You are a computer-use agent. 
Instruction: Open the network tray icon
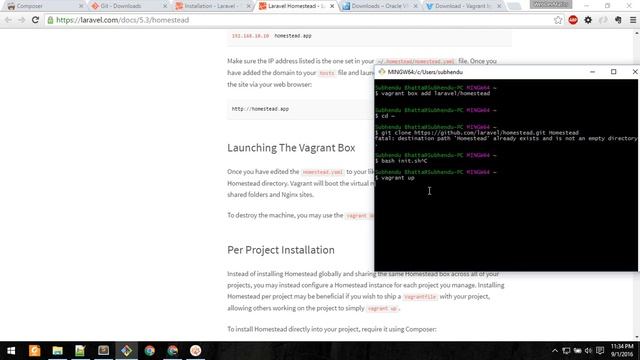[x=566, y=351]
